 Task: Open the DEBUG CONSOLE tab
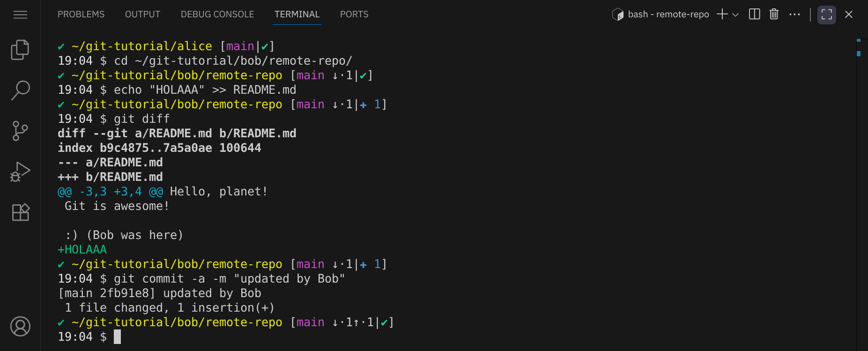(x=217, y=15)
